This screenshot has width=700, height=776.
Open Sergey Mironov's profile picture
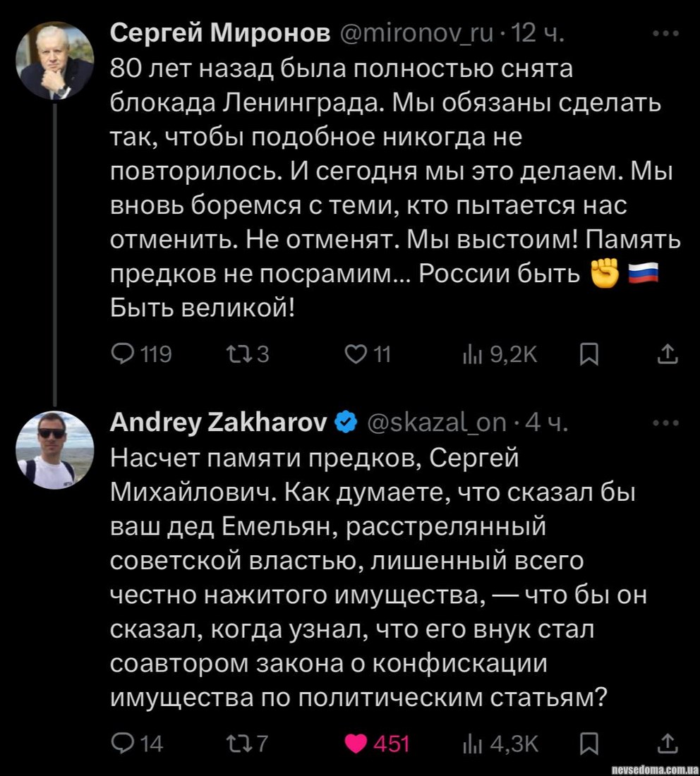[55, 61]
